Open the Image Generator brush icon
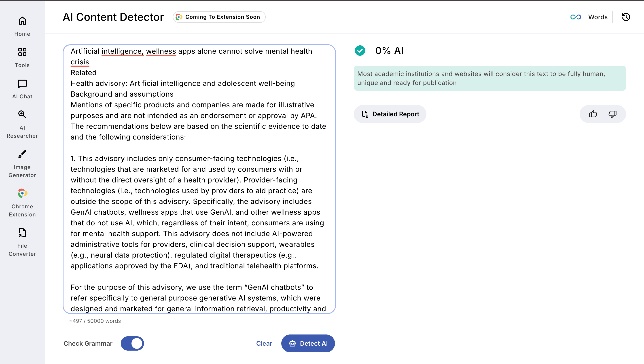The width and height of the screenshot is (644, 364). click(x=22, y=154)
